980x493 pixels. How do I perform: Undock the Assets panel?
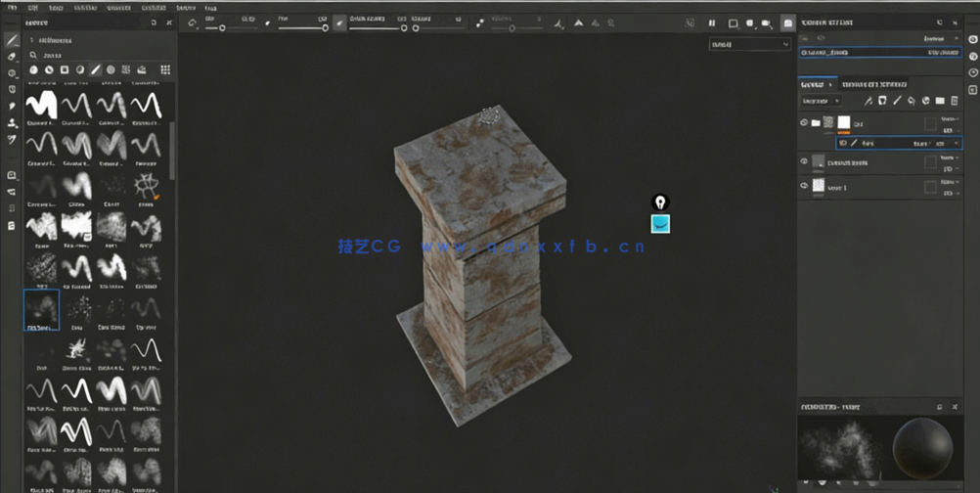154,22
